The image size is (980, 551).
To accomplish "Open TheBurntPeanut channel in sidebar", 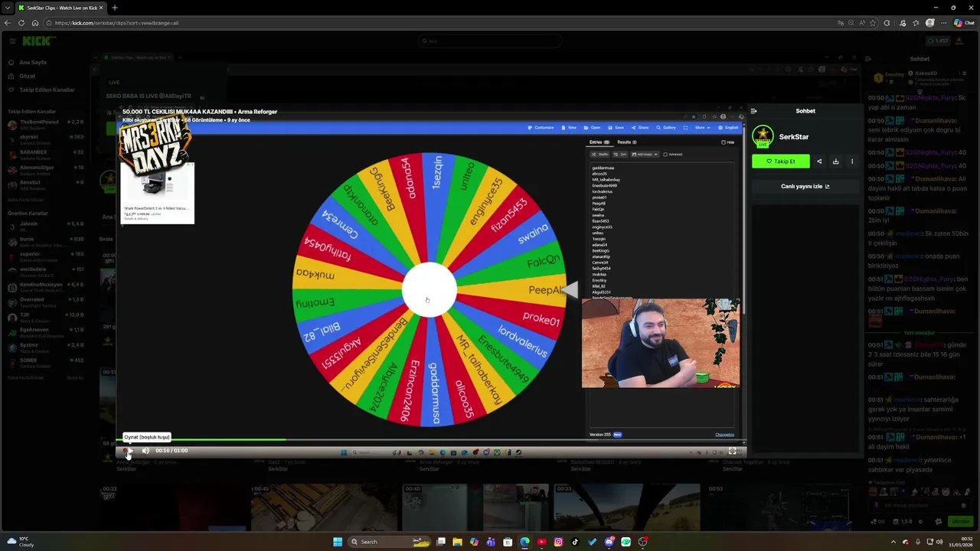I will tap(47, 125).
